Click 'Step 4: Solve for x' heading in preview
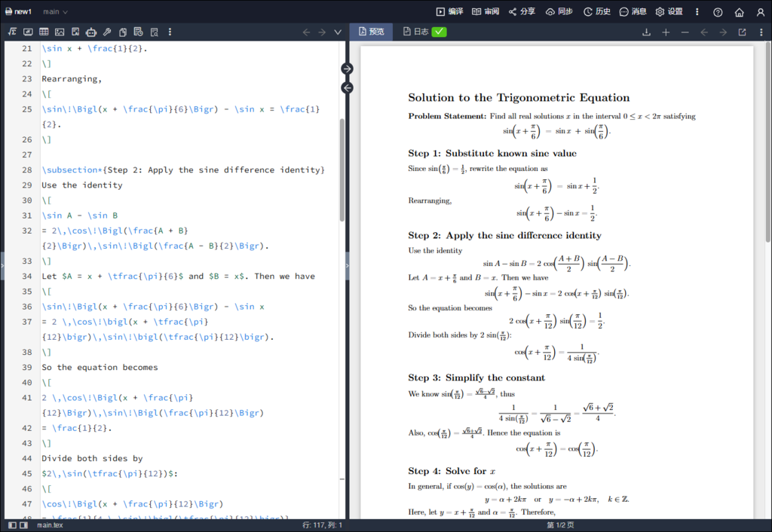The width and height of the screenshot is (772, 532). (452, 471)
